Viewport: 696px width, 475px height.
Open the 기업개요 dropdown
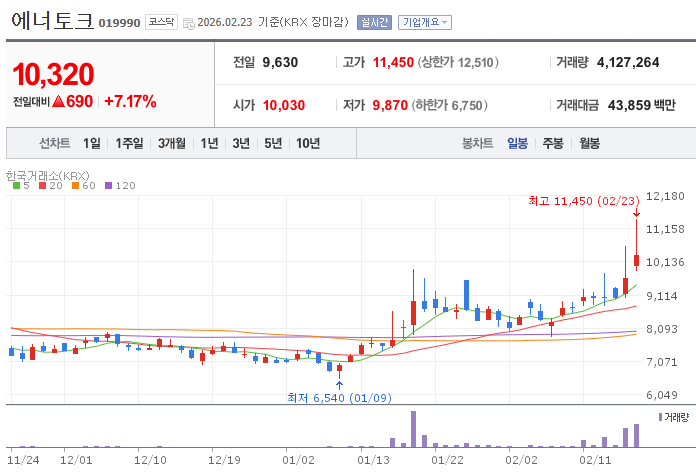[x=425, y=22]
